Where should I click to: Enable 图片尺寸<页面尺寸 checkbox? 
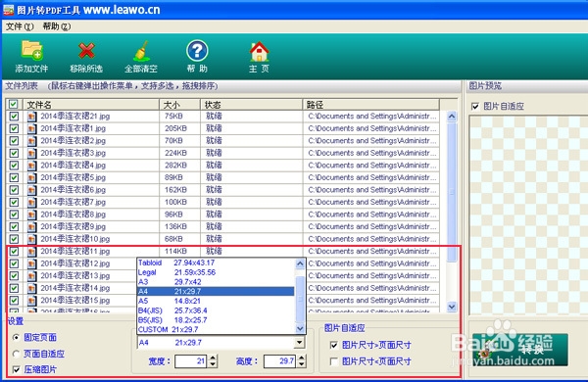click(334, 361)
